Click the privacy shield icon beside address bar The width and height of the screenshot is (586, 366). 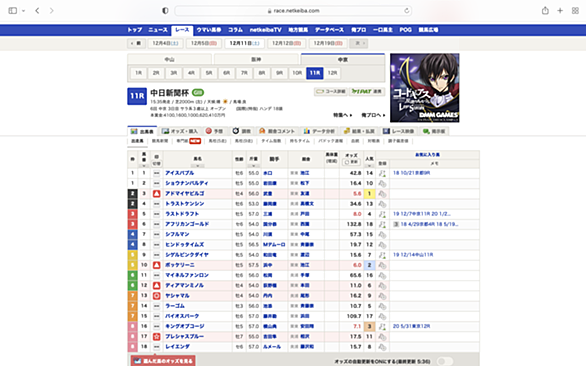coord(165,10)
